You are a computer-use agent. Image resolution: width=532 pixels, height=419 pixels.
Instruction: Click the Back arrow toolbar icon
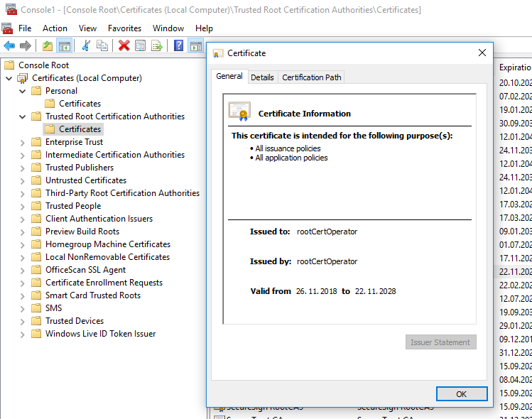[x=9, y=45]
